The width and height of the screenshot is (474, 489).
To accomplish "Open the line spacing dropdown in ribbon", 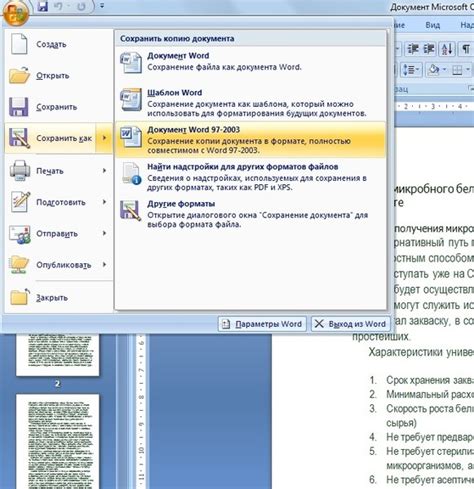I will click(411, 70).
